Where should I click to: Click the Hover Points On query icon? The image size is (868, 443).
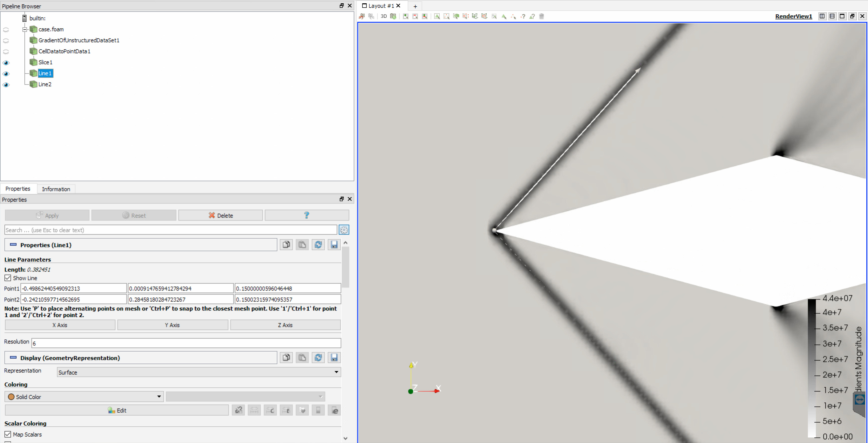[523, 16]
